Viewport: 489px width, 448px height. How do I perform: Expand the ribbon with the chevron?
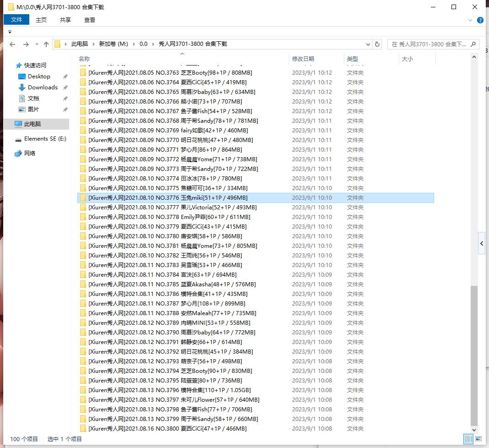tap(470, 20)
